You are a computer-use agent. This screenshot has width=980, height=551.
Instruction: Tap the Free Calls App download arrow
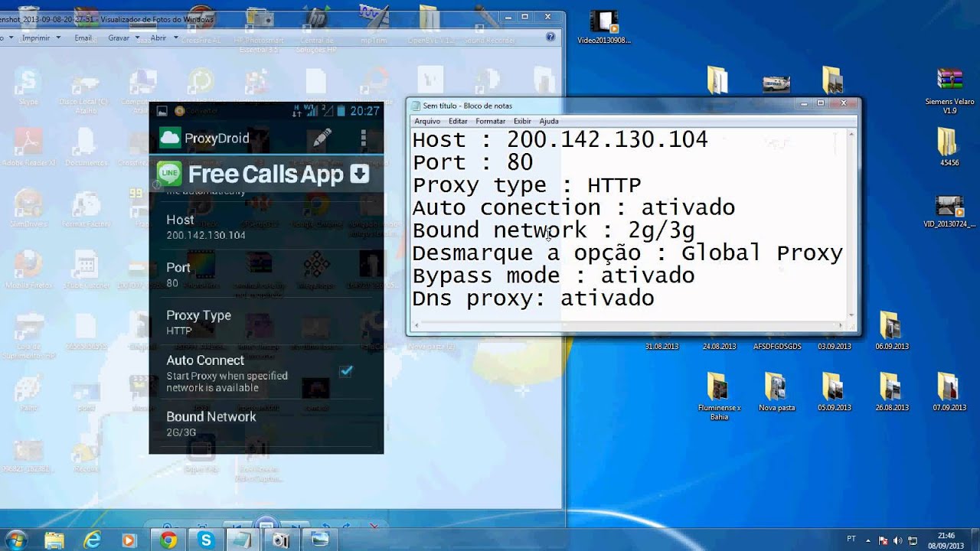click(x=360, y=174)
